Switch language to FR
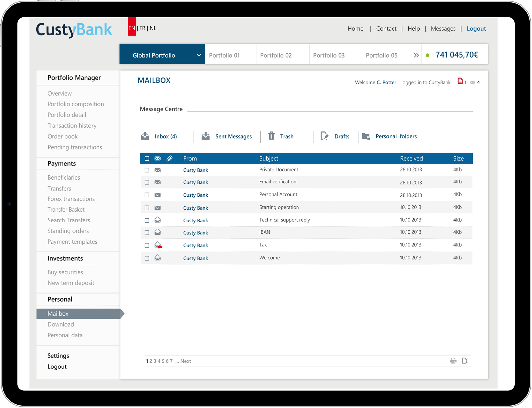Image resolution: width=532 pixels, height=408 pixels. pyautogui.click(x=142, y=28)
